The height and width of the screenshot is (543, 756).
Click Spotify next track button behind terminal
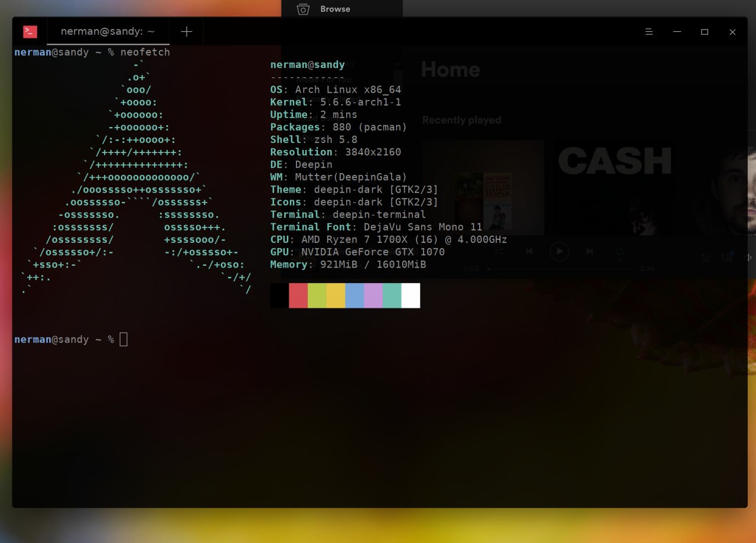coord(589,251)
